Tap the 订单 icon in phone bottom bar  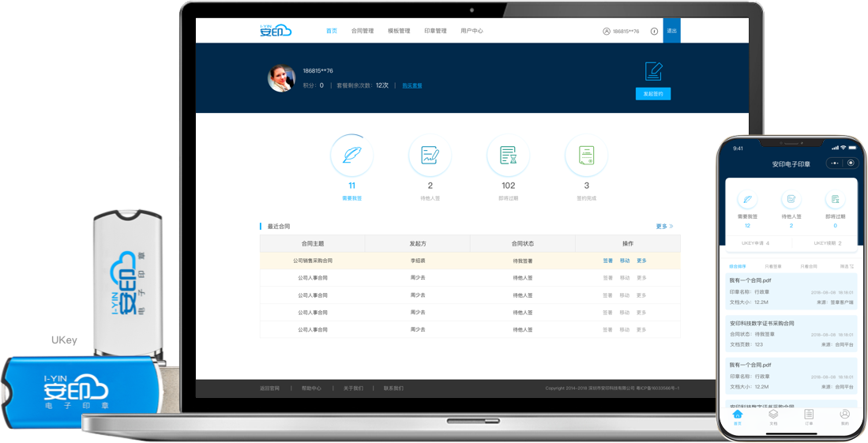[809, 415]
